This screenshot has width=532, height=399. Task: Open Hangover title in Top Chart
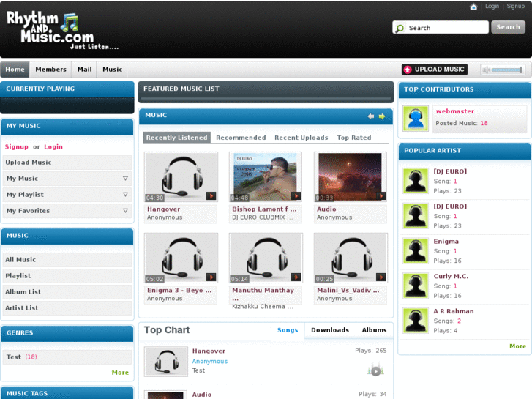point(209,351)
